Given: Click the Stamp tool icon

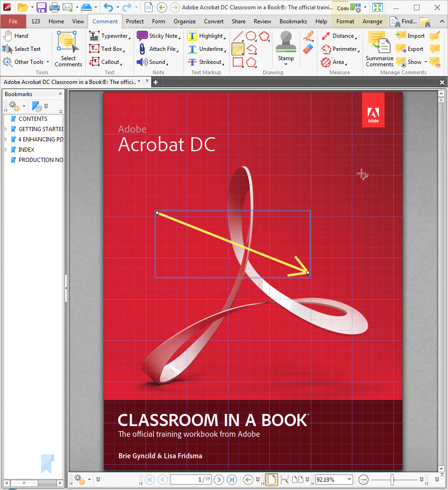Looking at the screenshot, I should (x=286, y=42).
